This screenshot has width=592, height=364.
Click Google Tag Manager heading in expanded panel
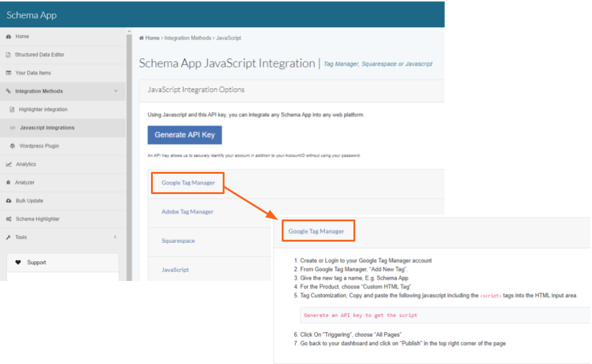click(x=316, y=231)
